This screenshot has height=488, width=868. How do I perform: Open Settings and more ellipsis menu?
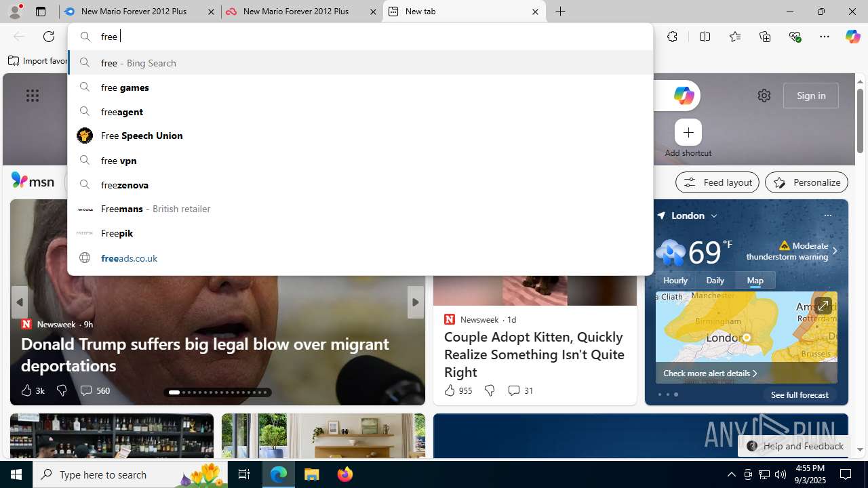(825, 37)
